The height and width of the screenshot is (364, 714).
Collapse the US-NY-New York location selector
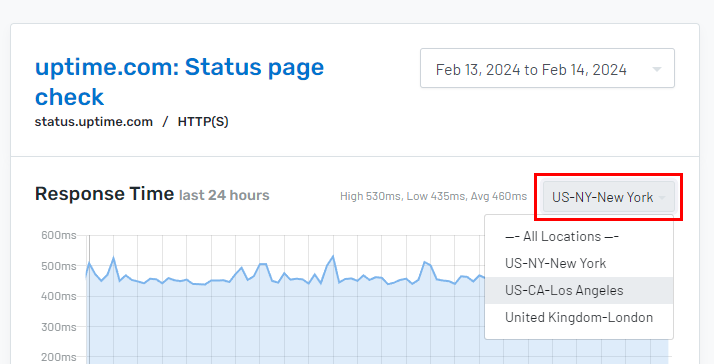608,197
